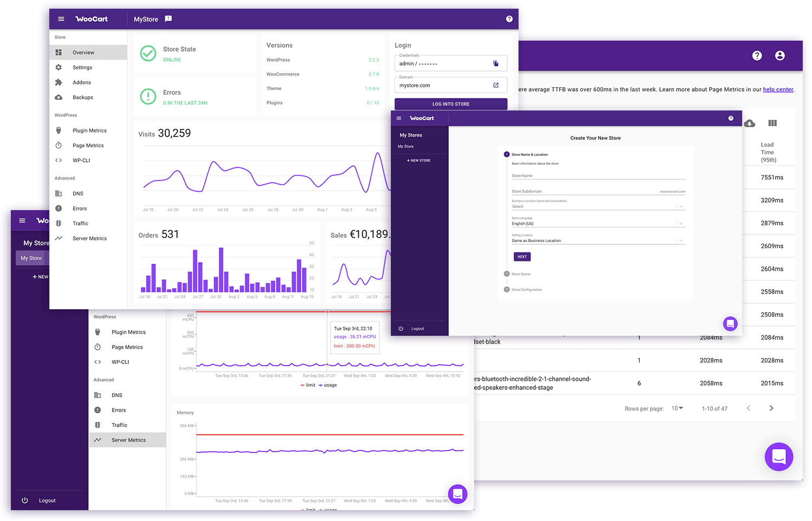Open chat bubble in Server Metrics window
This screenshot has height=521, width=812.
coord(457,494)
